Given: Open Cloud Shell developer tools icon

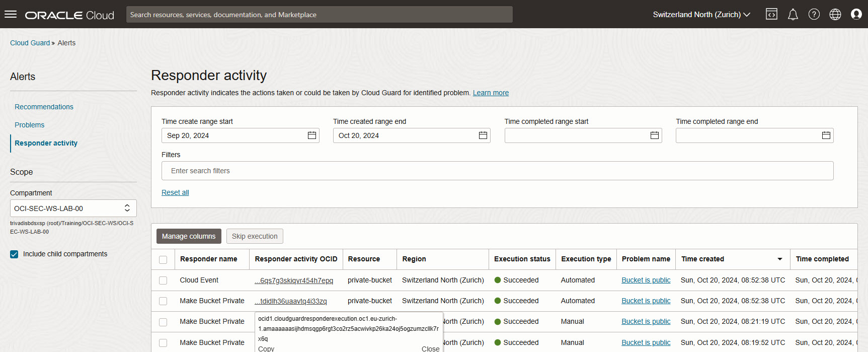Looking at the screenshot, I should pos(771,14).
